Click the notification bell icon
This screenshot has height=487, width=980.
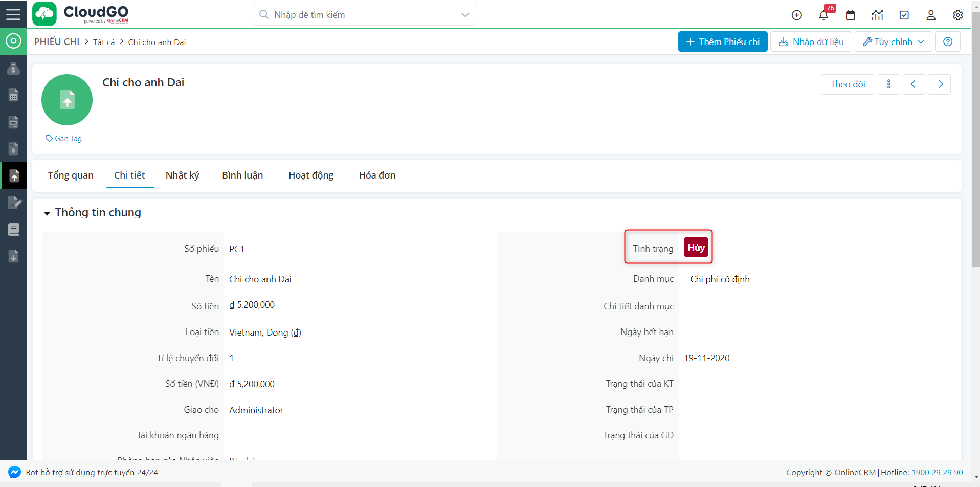point(823,15)
